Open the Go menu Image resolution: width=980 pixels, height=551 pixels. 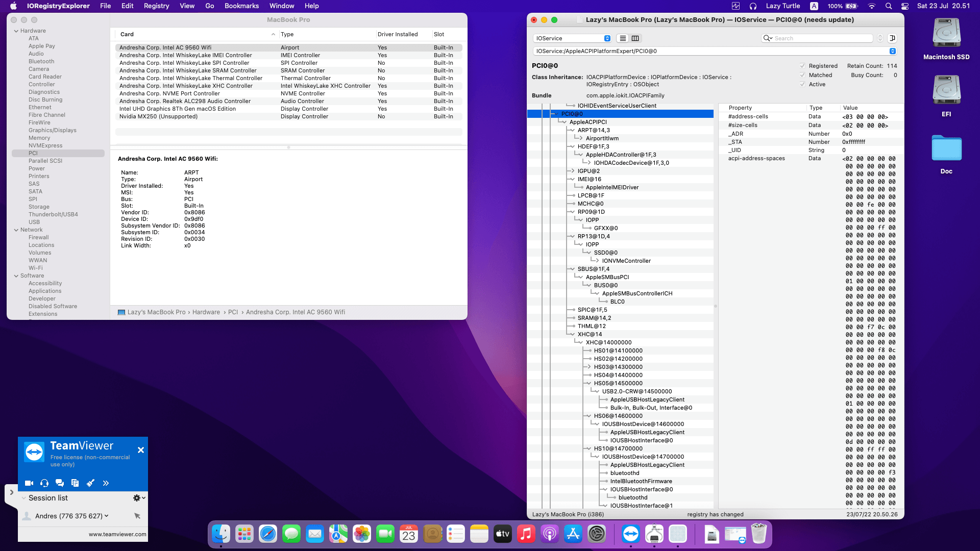point(210,6)
